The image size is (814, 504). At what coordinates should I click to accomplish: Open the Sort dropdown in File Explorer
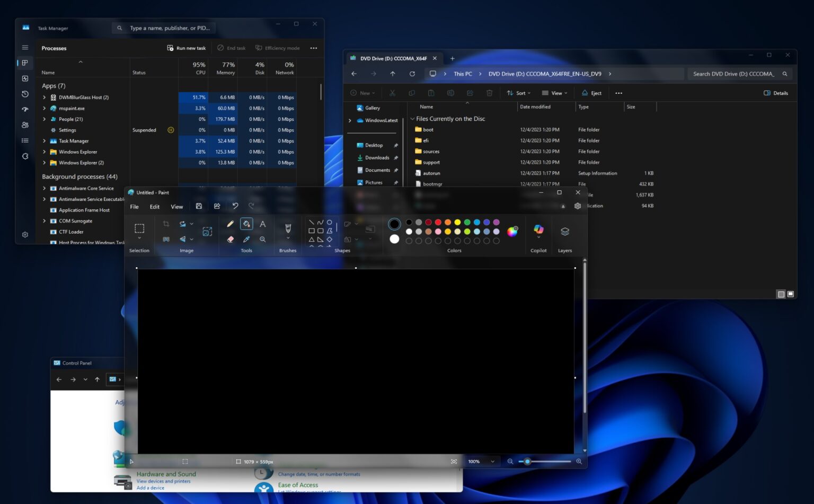pyautogui.click(x=519, y=93)
